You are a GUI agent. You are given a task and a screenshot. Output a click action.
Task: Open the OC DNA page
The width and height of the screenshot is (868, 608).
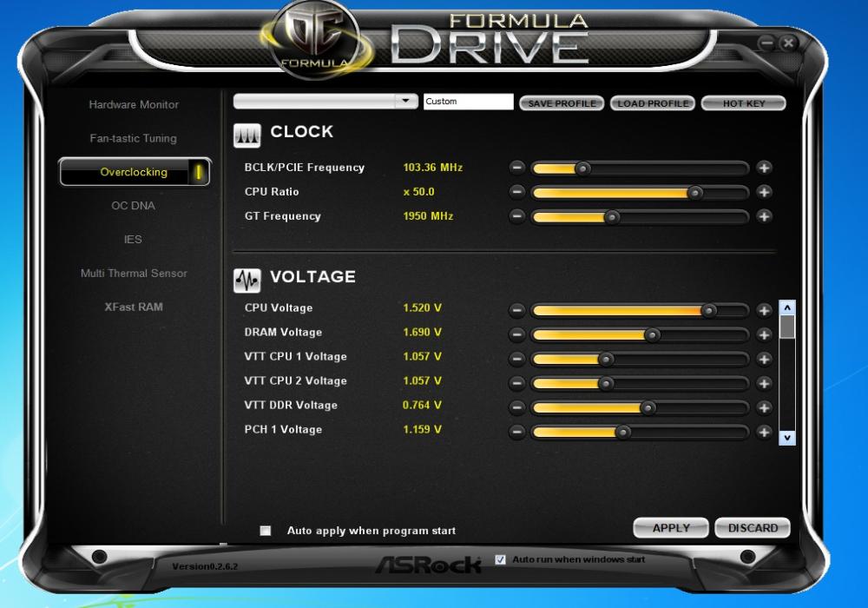(133, 206)
